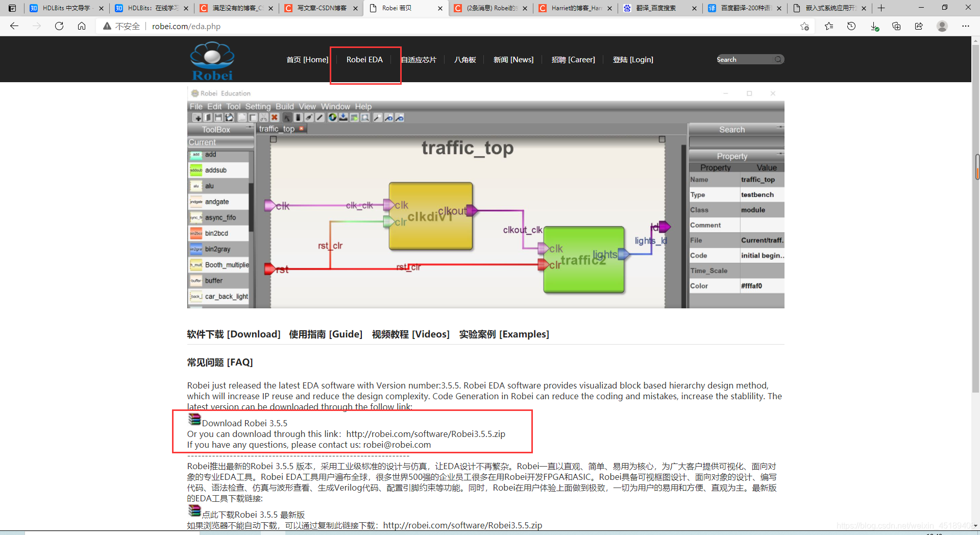This screenshot has height=535, width=980.
Task: Switch to the HDLBits: 在线学习 tab
Action: [152, 8]
